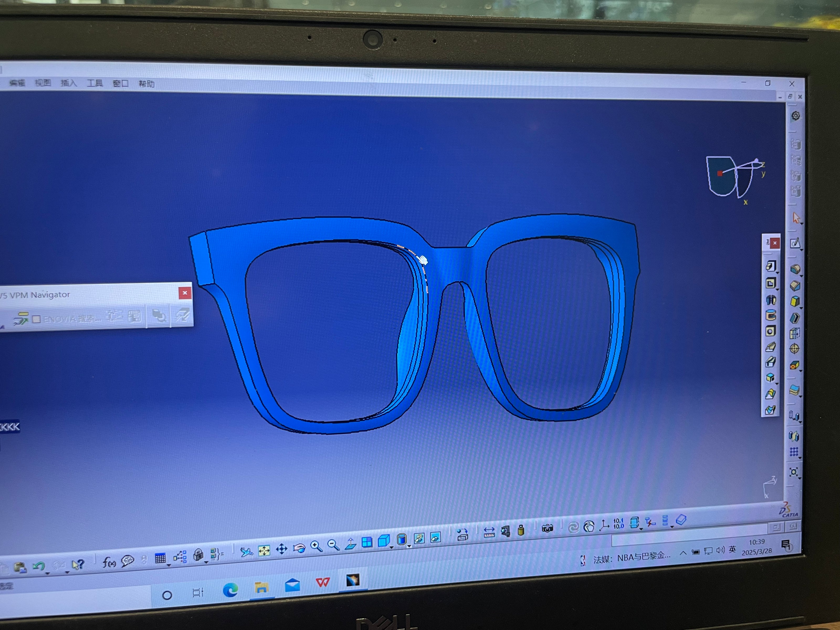Select the Chamfer tool
This screenshot has width=840, height=630.
tap(795, 286)
